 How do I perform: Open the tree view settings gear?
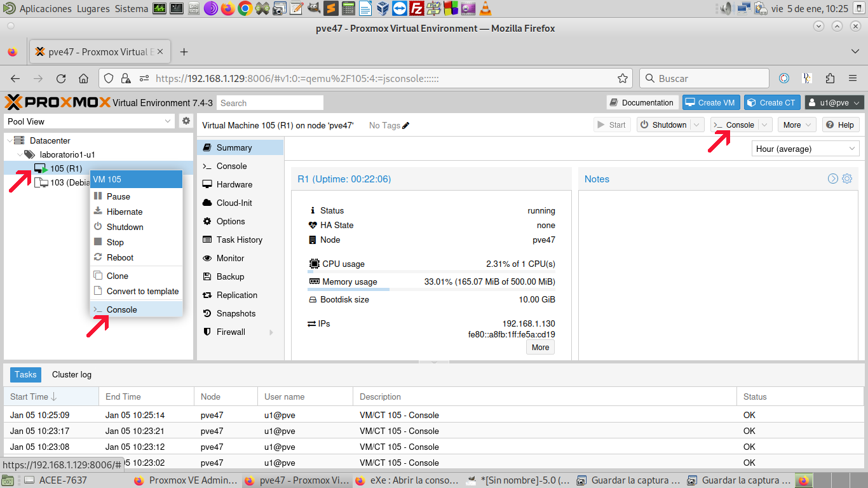pos(186,121)
